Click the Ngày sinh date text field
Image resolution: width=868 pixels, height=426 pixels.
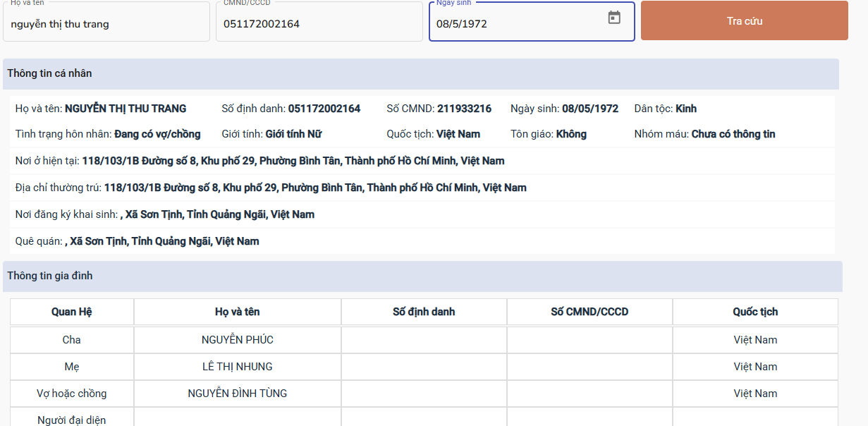pos(515,24)
